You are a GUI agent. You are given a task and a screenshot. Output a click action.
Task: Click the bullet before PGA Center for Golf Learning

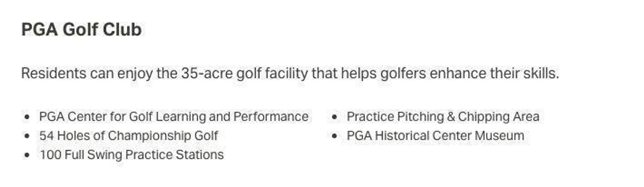tap(27, 117)
